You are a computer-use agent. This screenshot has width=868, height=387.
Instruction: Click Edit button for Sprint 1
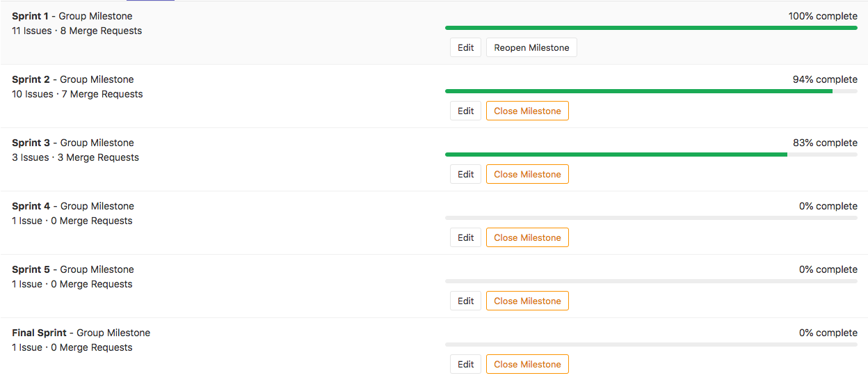pyautogui.click(x=465, y=48)
